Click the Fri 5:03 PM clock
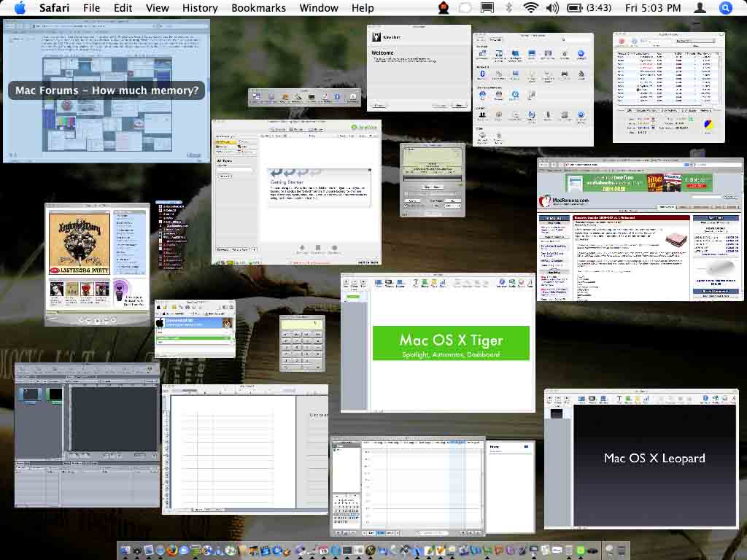Screen dimensions: 747x560 point(653,7)
